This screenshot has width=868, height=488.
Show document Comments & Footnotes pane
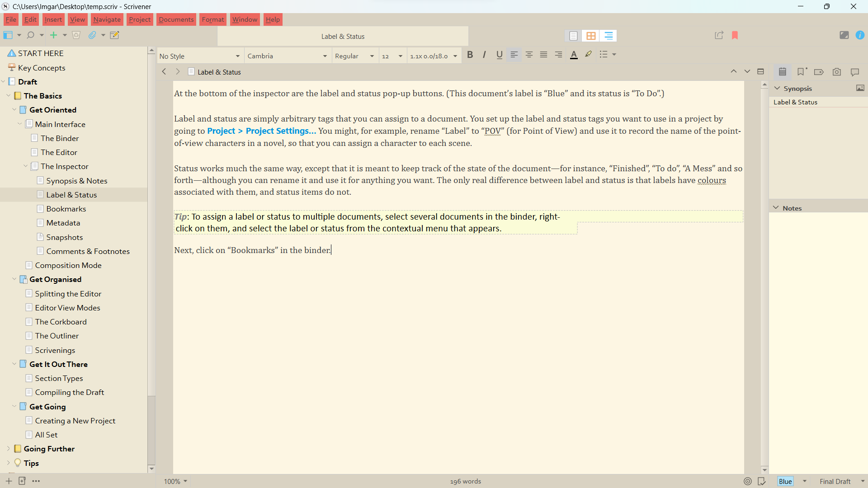coord(855,72)
